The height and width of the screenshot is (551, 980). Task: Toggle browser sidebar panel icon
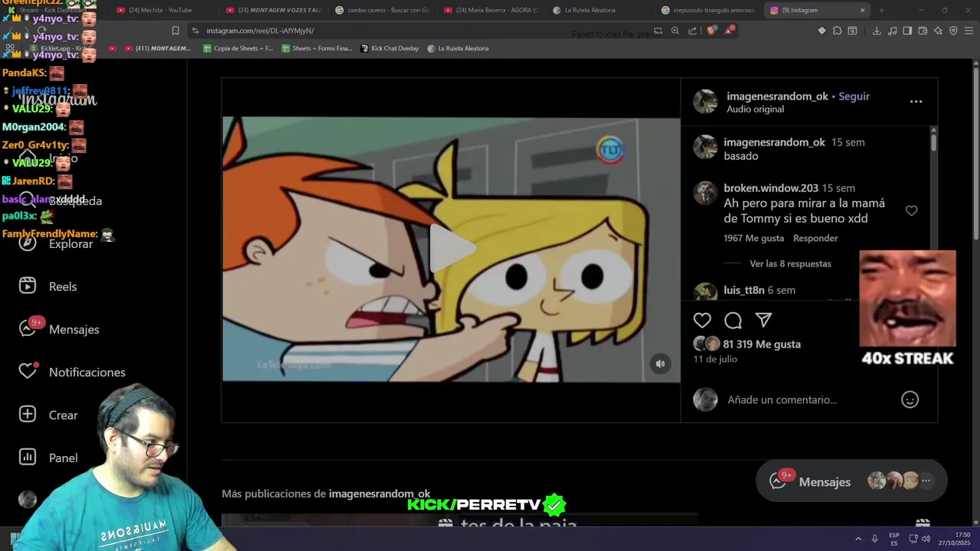[907, 31]
